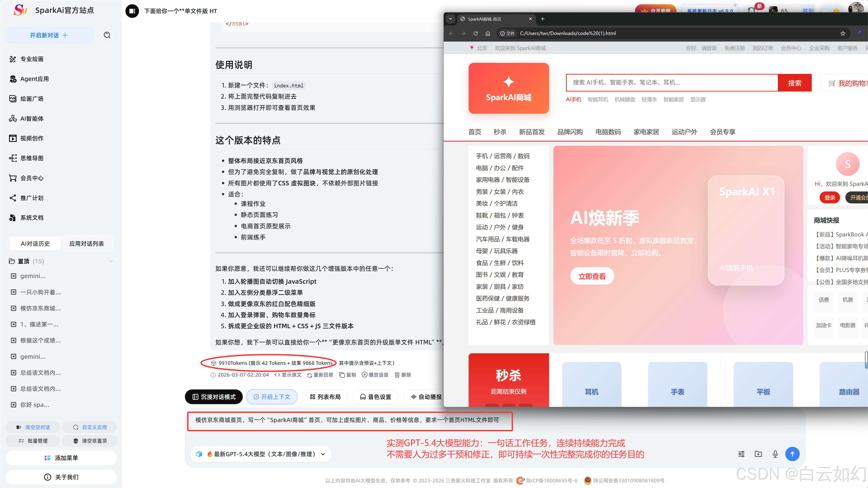Click the search icon beside 开启新对话
Screen dimensions: 868x488
(107, 35)
